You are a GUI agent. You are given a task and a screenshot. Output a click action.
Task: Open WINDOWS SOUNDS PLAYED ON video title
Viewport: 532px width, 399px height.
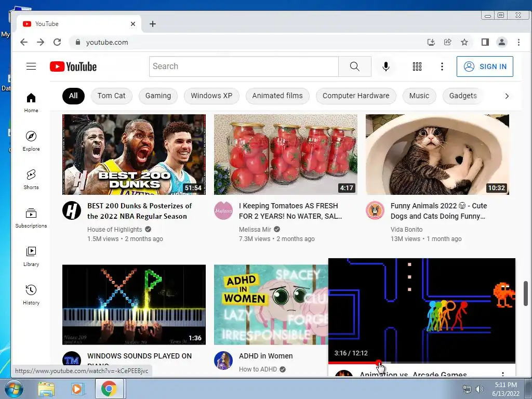tap(139, 356)
